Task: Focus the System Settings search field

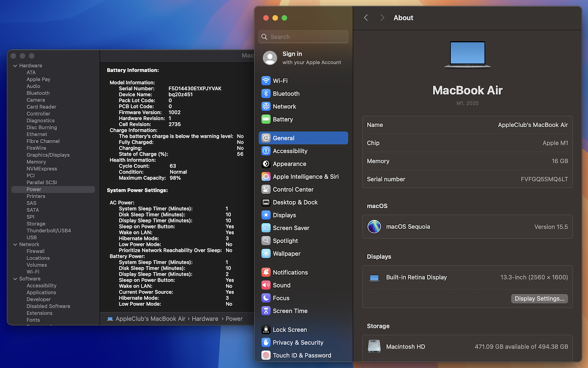Action: coord(304,37)
